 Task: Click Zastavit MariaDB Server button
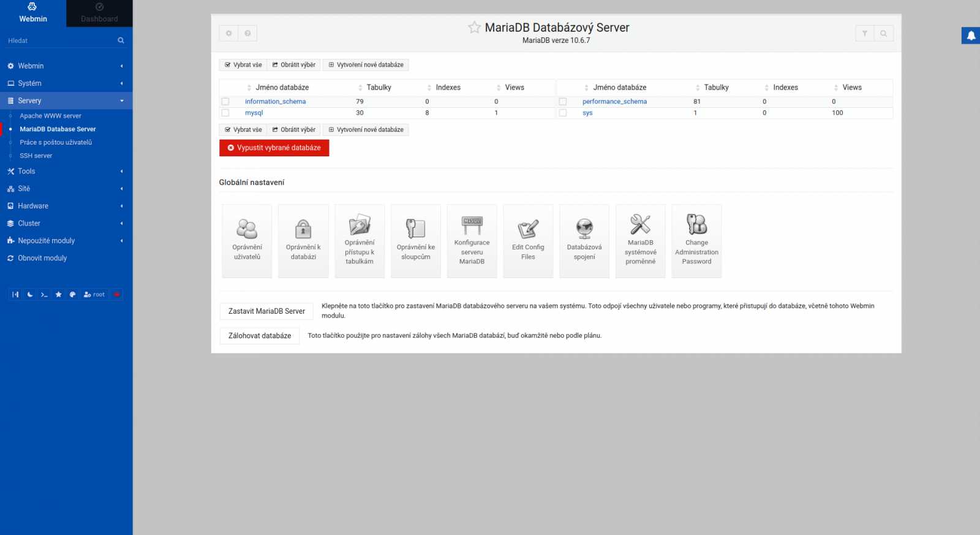[x=266, y=311]
